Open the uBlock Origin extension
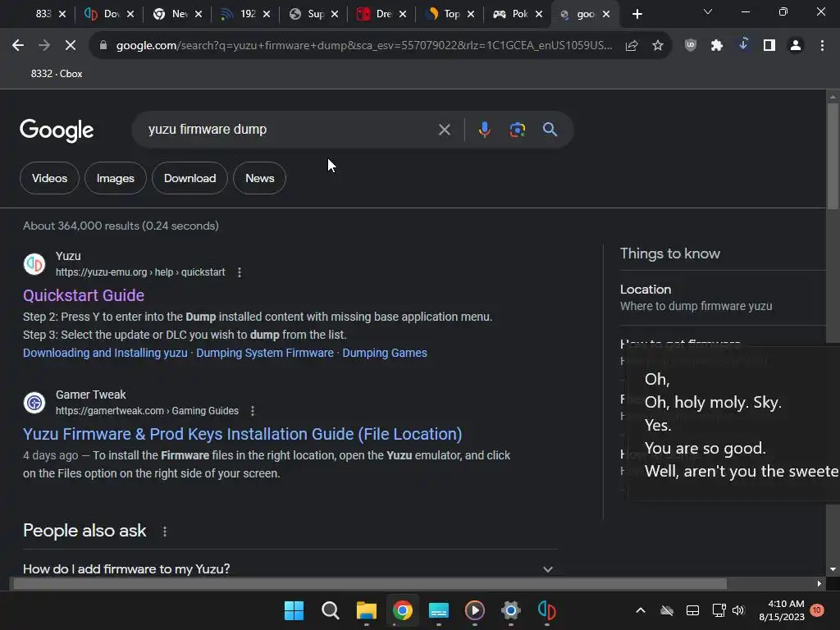Image resolution: width=840 pixels, height=630 pixels. pyautogui.click(x=691, y=46)
